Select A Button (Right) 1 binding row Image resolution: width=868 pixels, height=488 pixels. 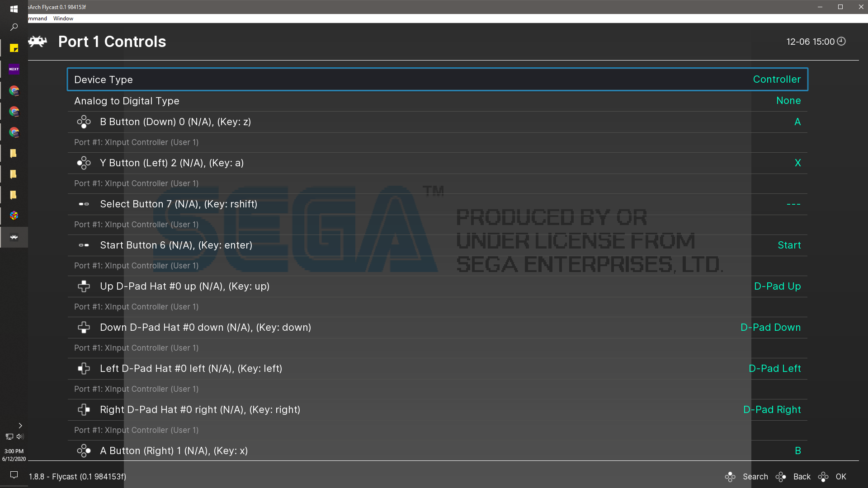438,451
